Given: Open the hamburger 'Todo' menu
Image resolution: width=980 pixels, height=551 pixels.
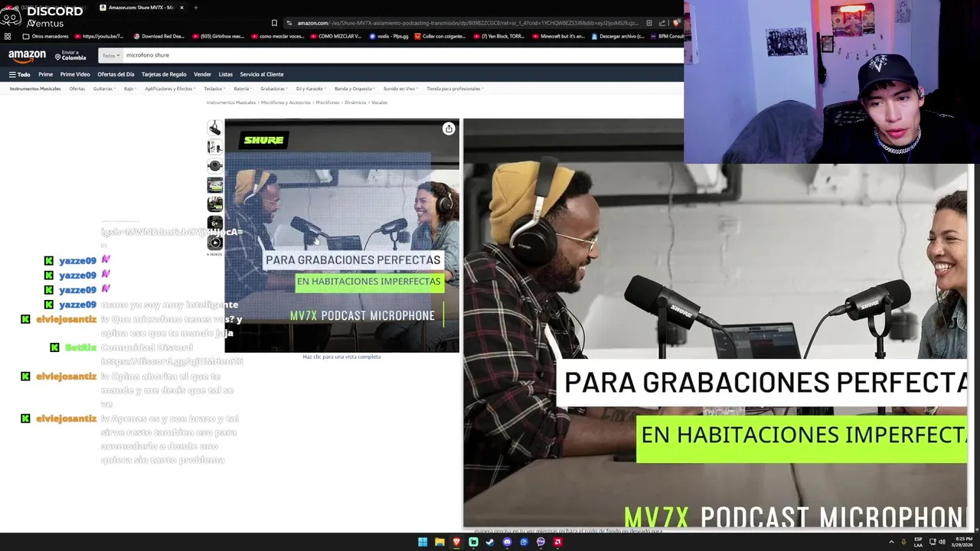Looking at the screenshot, I should pyautogui.click(x=19, y=74).
